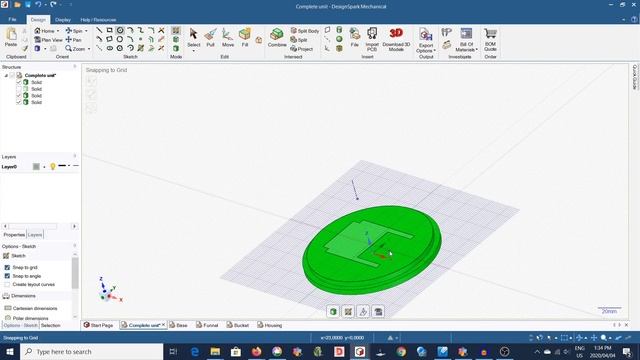Select the Trim Away sketch tool

[161, 30]
